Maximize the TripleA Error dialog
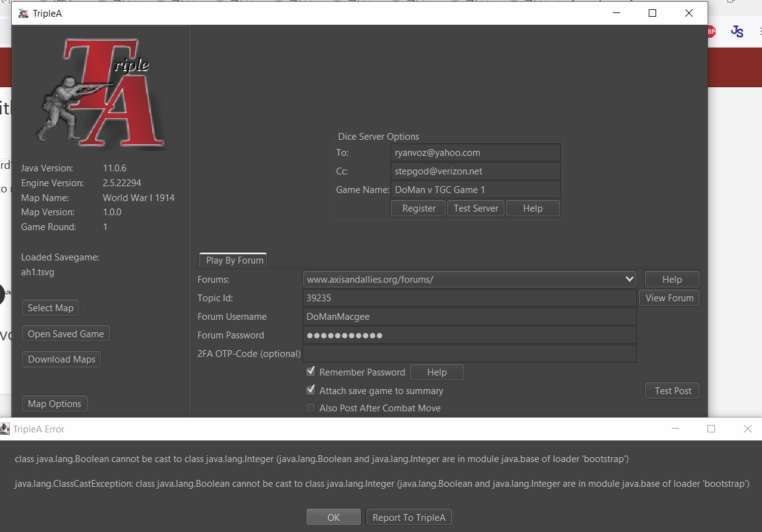 (x=711, y=429)
